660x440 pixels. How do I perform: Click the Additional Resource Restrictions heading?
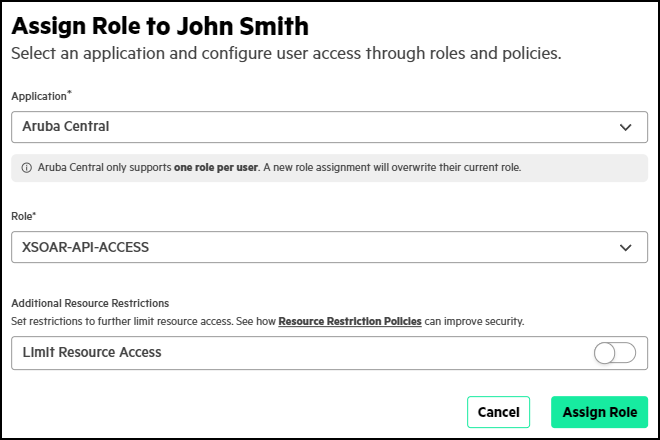[x=90, y=303]
